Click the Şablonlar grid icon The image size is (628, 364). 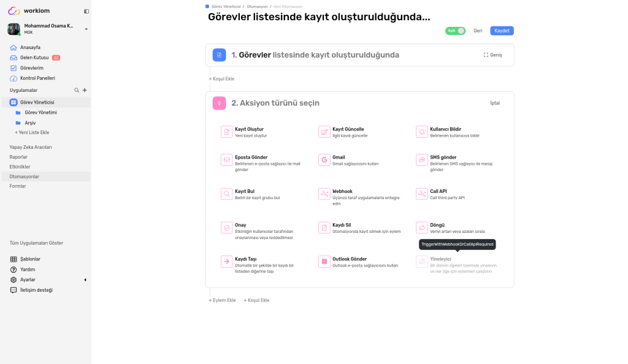coord(13,259)
